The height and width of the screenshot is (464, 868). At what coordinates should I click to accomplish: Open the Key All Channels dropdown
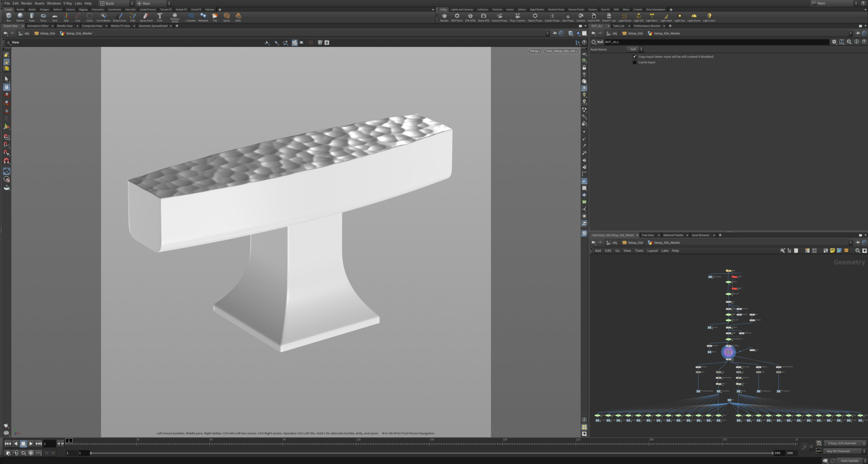tap(844, 451)
